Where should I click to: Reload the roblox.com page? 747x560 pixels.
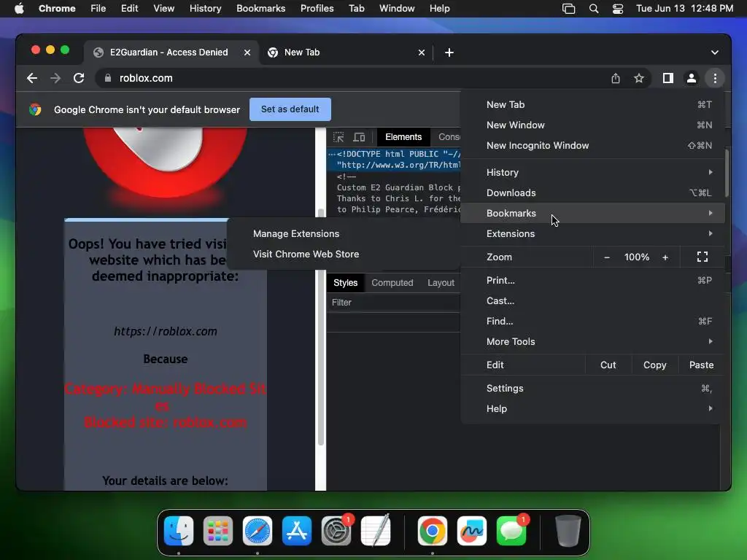[x=79, y=78]
